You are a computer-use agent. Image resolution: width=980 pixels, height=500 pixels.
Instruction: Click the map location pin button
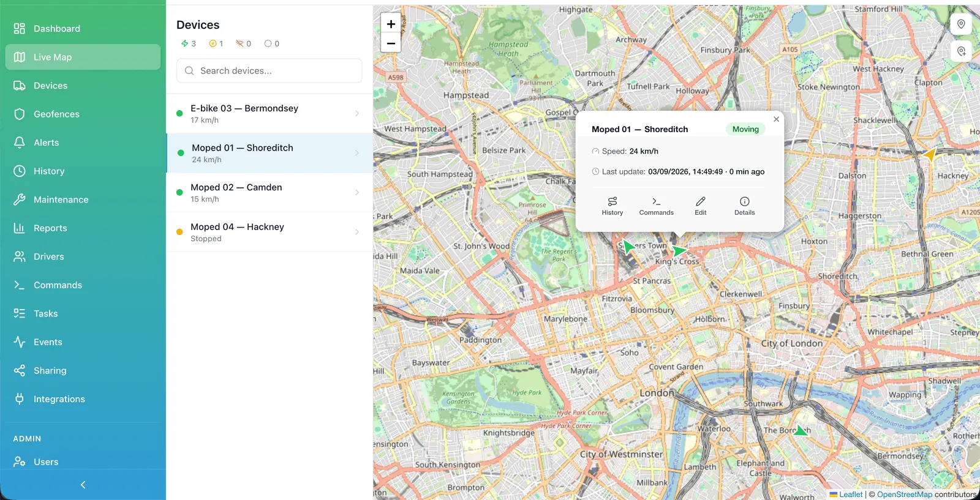click(x=961, y=24)
